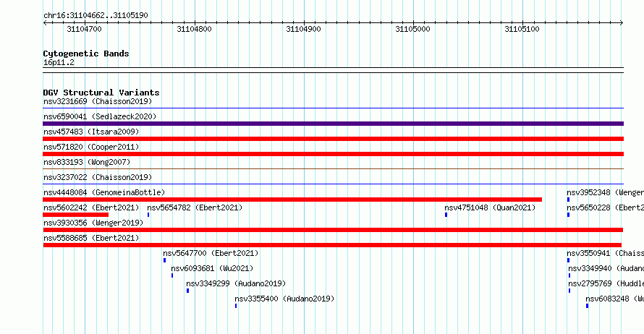Click the blue nsv3355400 variant marker
The width and height of the screenshot is (644, 334).
click(x=236, y=306)
